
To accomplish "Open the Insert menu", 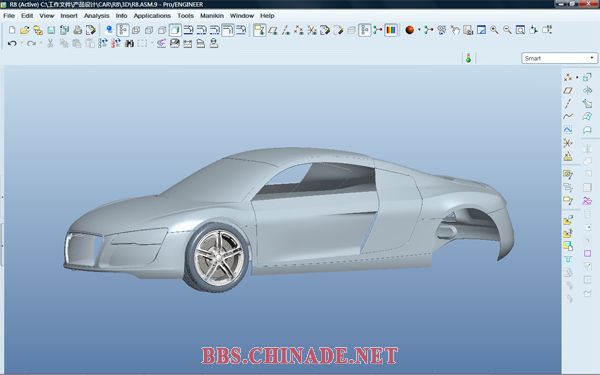I will [69, 16].
